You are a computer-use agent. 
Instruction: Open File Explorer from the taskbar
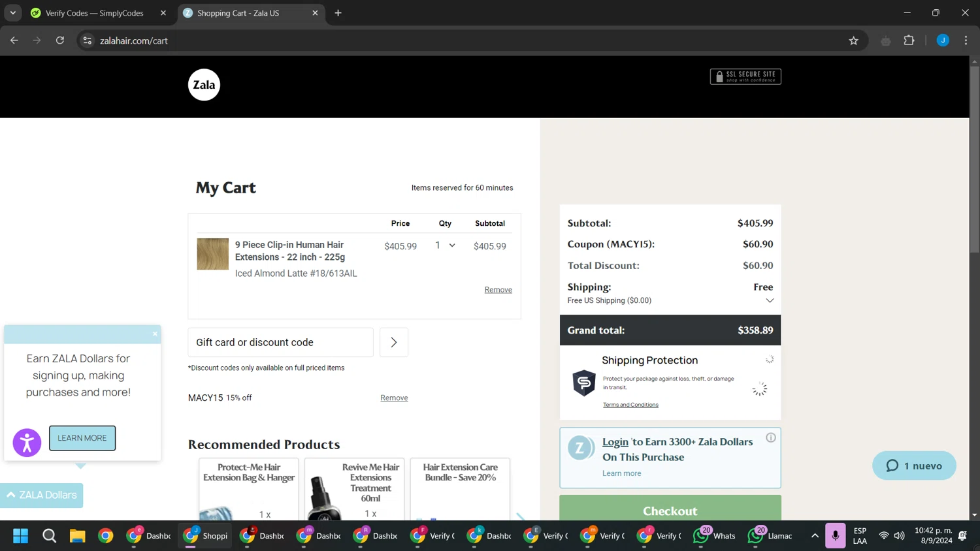77,536
